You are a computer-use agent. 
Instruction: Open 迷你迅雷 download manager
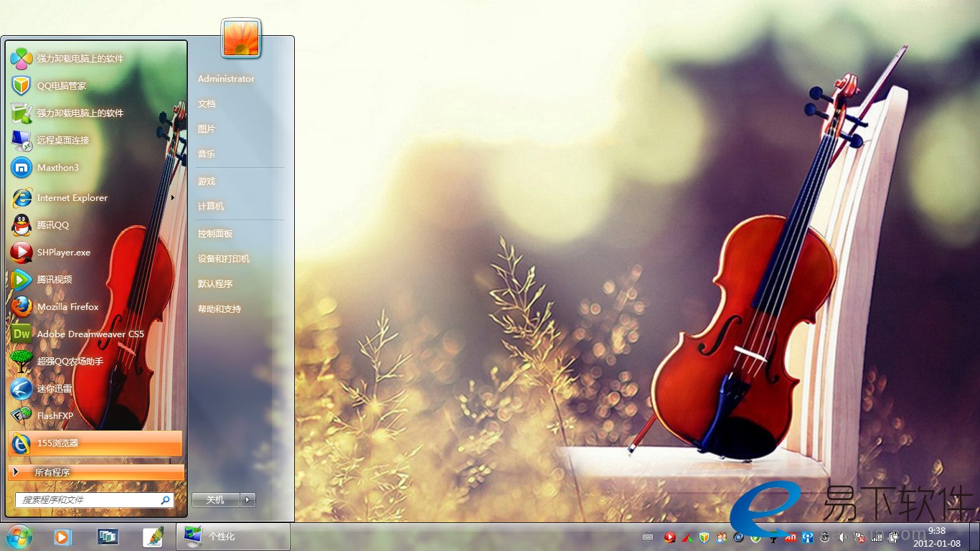(x=54, y=389)
